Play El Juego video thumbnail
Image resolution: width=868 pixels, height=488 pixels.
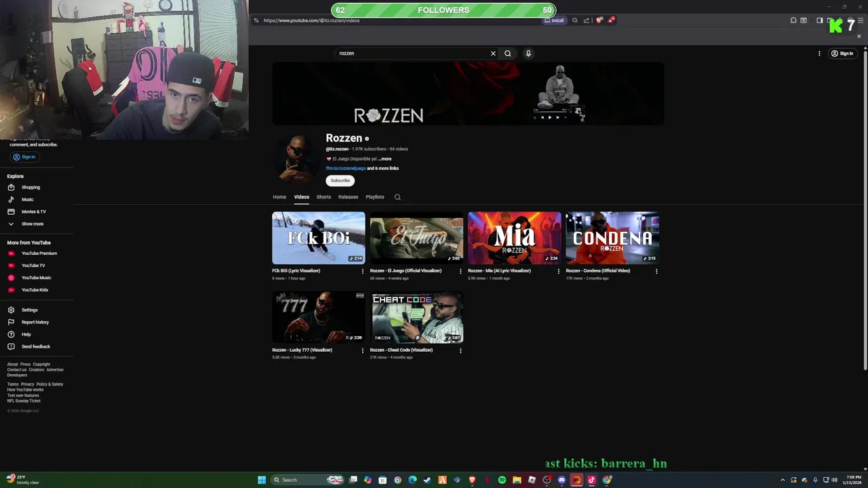click(x=416, y=238)
